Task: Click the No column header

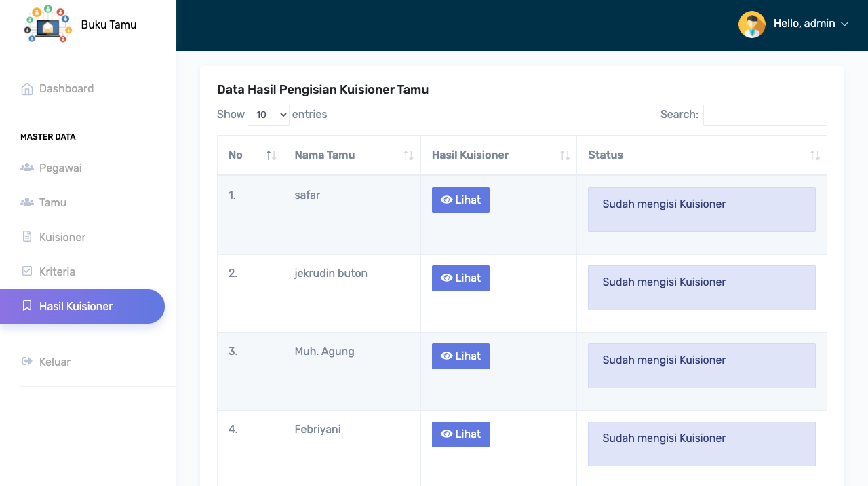Action: (x=250, y=155)
